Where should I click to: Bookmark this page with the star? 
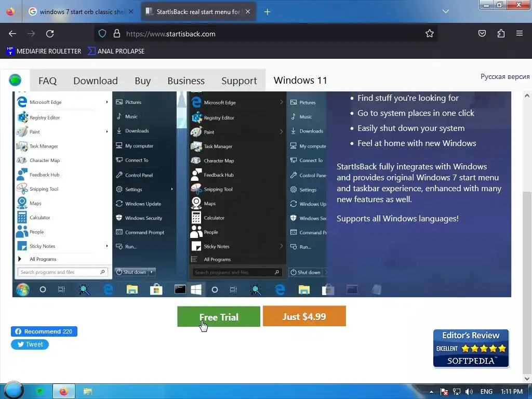click(x=430, y=34)
